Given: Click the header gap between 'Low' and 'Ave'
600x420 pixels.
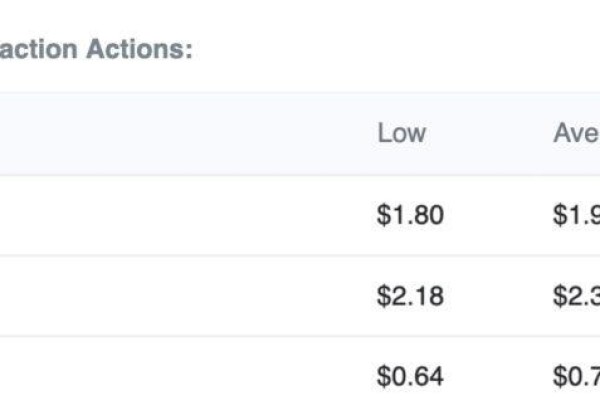Looking at the screenshot, I should [490, 133].
